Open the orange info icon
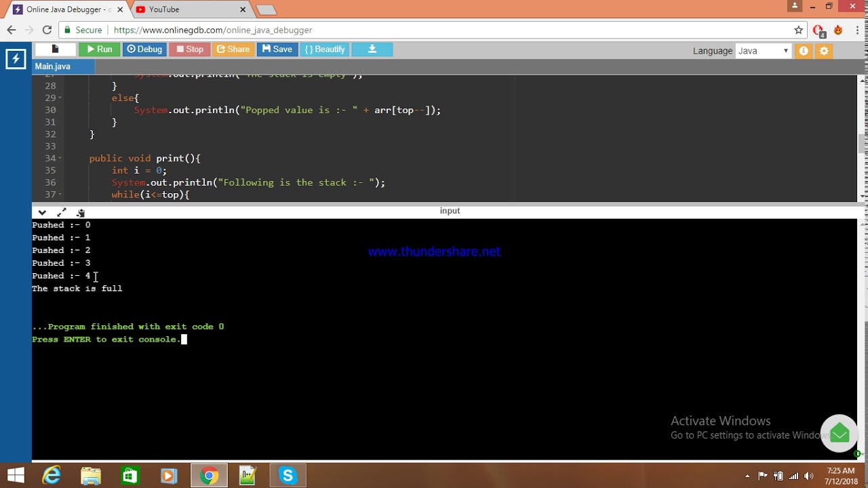Screen dimensions: 868x488 pos(804,51)
